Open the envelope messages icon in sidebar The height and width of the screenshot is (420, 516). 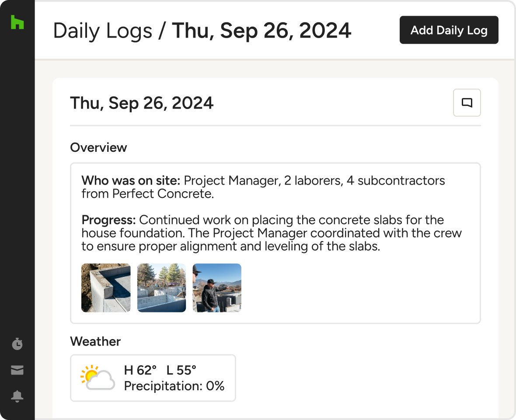(x=17, y=371)
